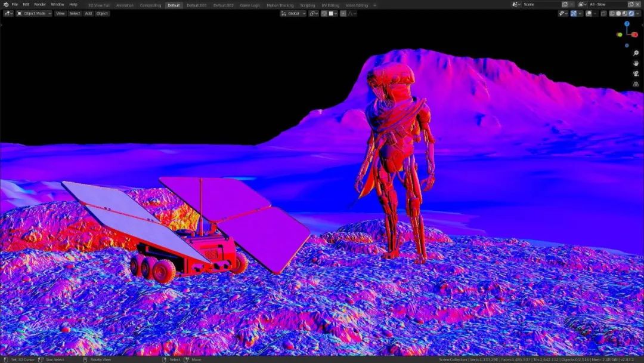This screenshot has height=363, width=644.
Task: Activate the camera view icon
Action: point(635,73)
